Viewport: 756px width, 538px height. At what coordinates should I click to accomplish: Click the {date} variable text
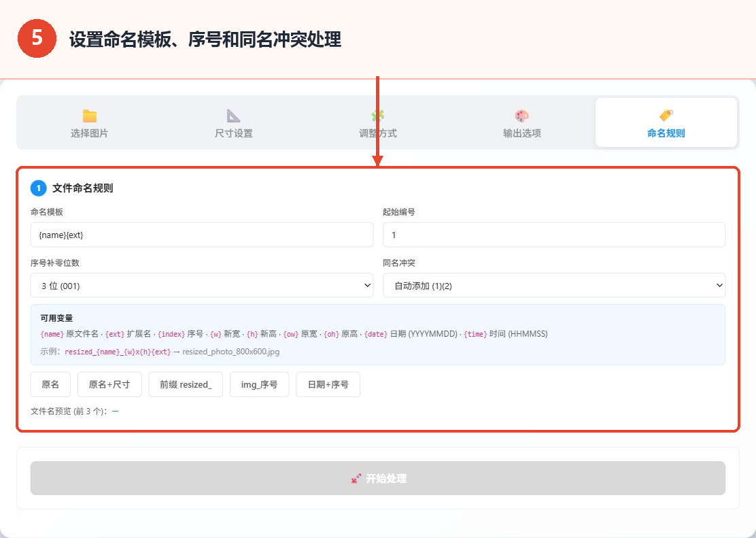coord(375,334)
